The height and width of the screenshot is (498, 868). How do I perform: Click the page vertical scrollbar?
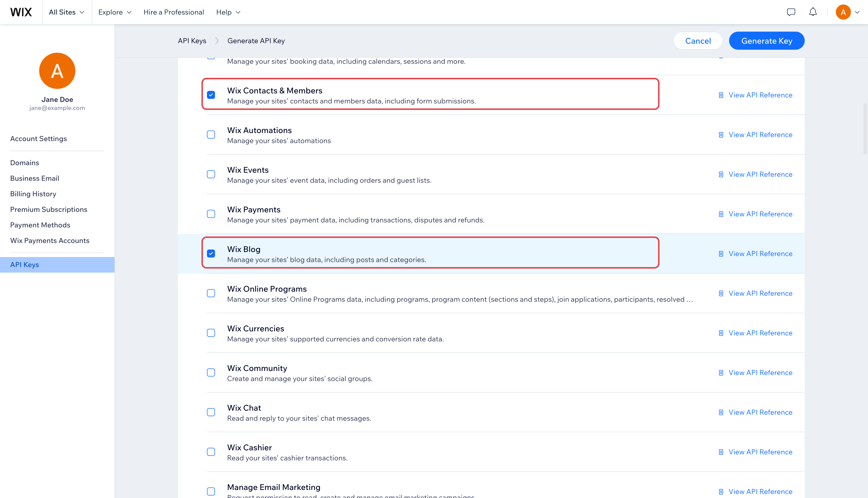[x=865, y=129]
